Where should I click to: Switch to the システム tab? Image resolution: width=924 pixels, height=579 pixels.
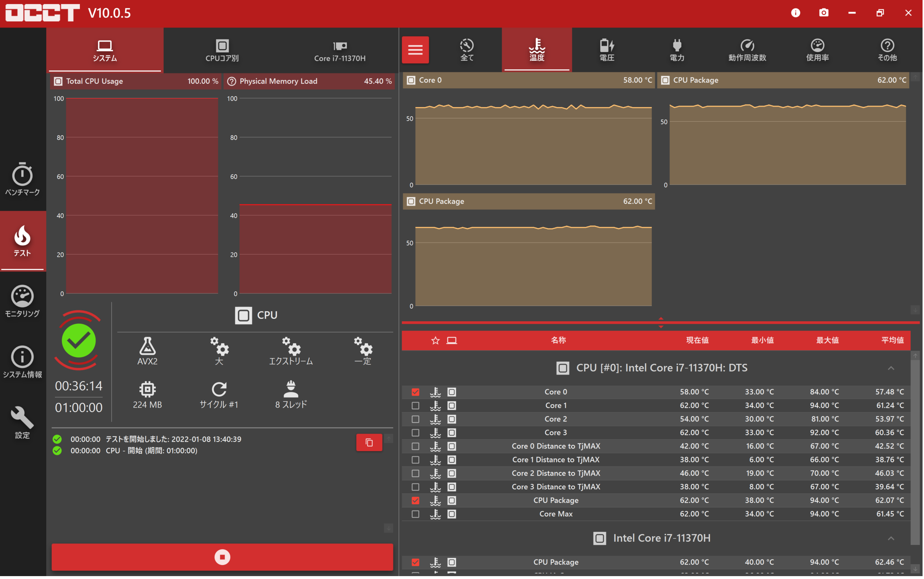coord(105,50)
